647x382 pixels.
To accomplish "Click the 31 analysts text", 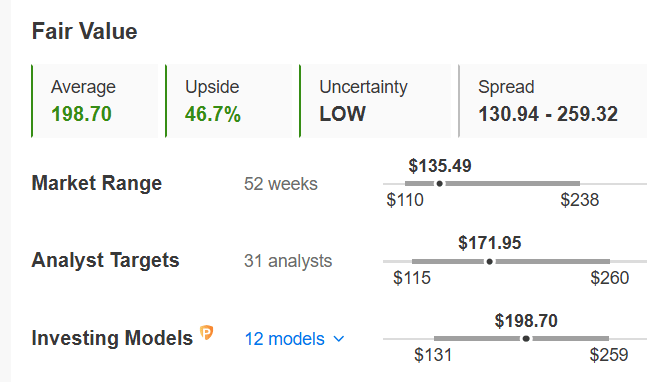I will coord(288,261).
